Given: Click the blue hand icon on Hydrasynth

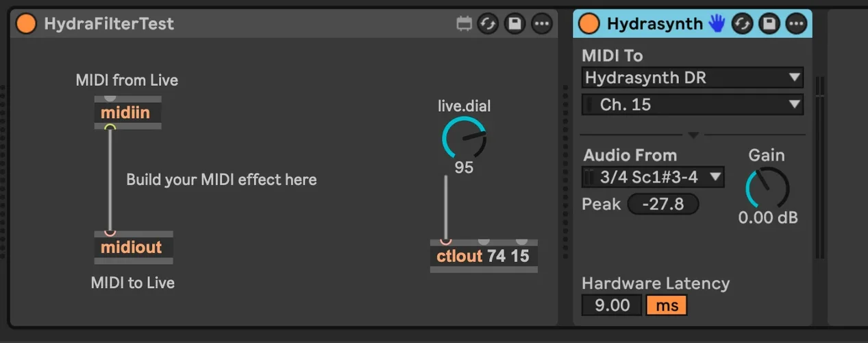Looking at the screenshot, I should coord(717,23).
